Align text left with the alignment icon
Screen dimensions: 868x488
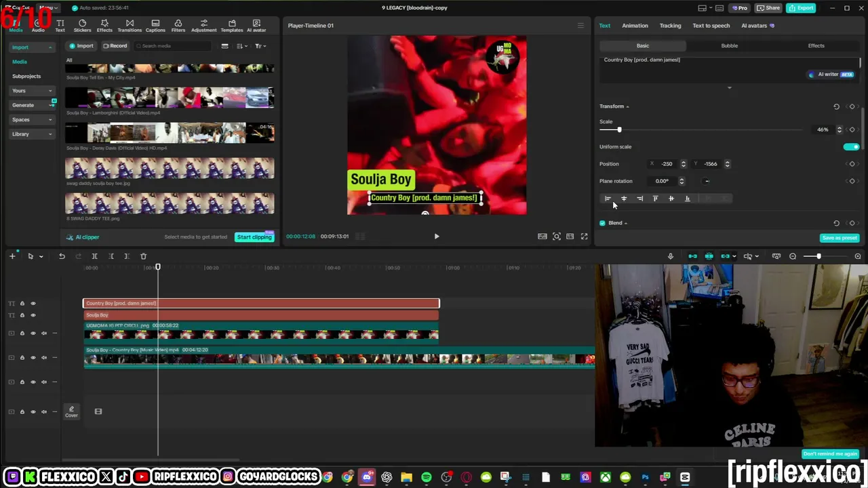[608, 199]
